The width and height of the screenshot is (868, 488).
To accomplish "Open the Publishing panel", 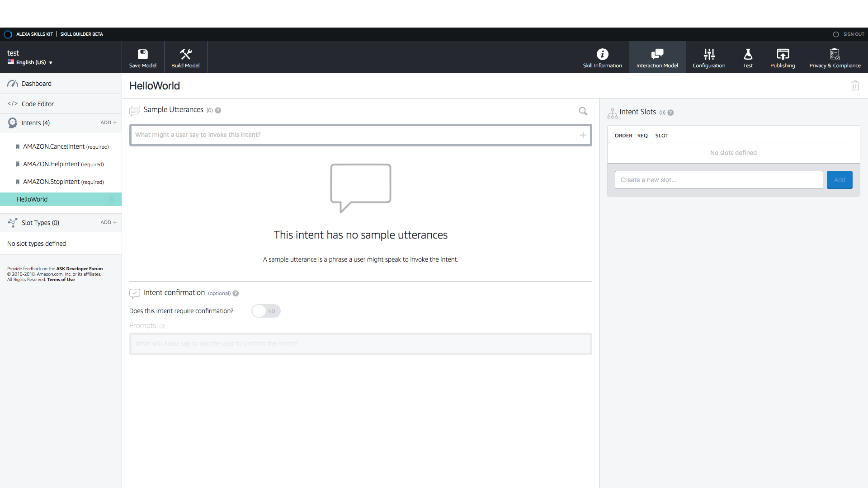I will 782,57.
